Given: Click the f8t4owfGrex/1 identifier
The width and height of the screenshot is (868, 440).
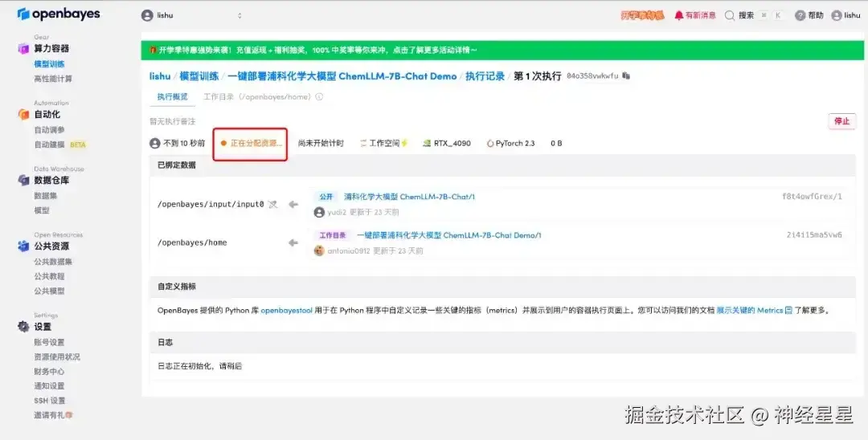Looking at the screenshot, I should (812, 197).
